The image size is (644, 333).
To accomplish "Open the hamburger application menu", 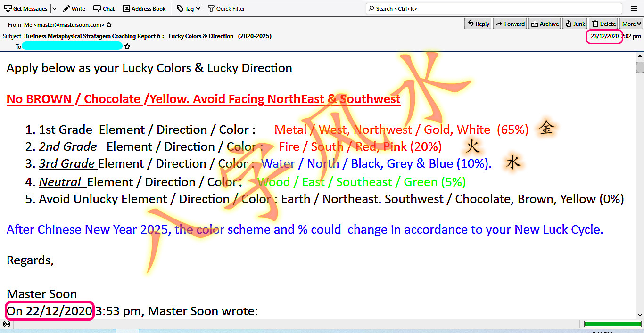I will (634, 8).
